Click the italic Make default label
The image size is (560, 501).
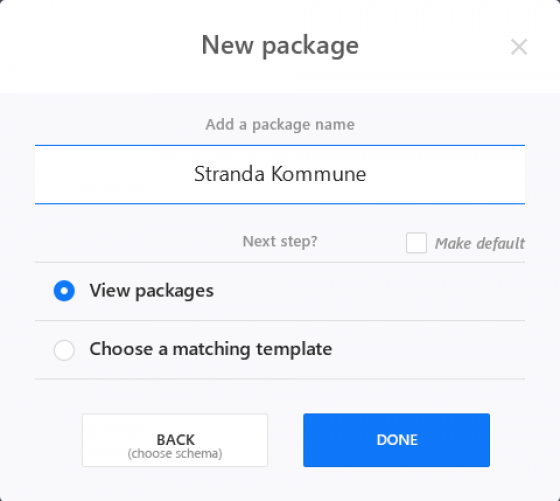click(x=480, y=243)
